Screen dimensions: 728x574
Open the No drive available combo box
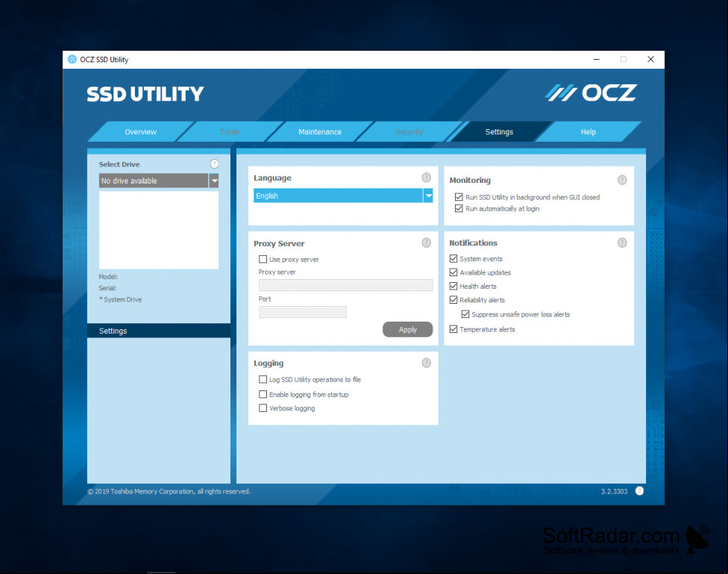pos(154,181)
